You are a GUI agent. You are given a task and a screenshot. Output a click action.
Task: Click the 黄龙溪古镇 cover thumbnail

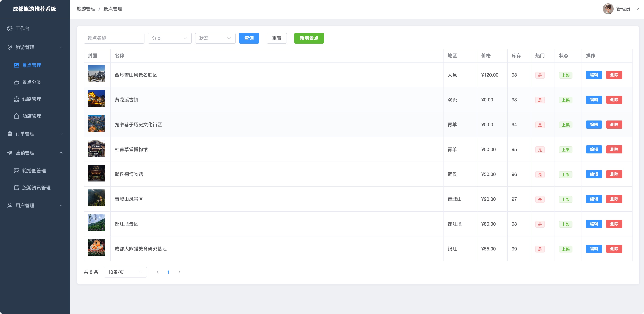(x=96, y=98)
